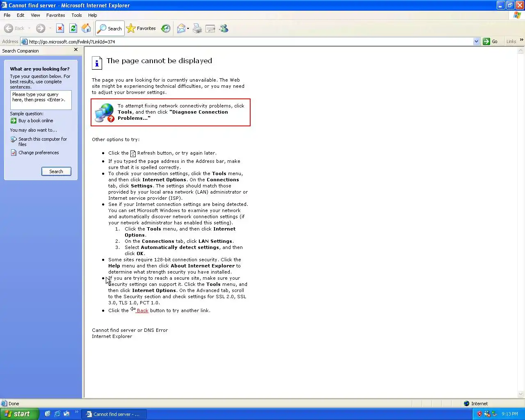Click the network globe diagnose icon
Image resolution: width=525 pixels, height=420 pixels.
click(x=104, y=112)
